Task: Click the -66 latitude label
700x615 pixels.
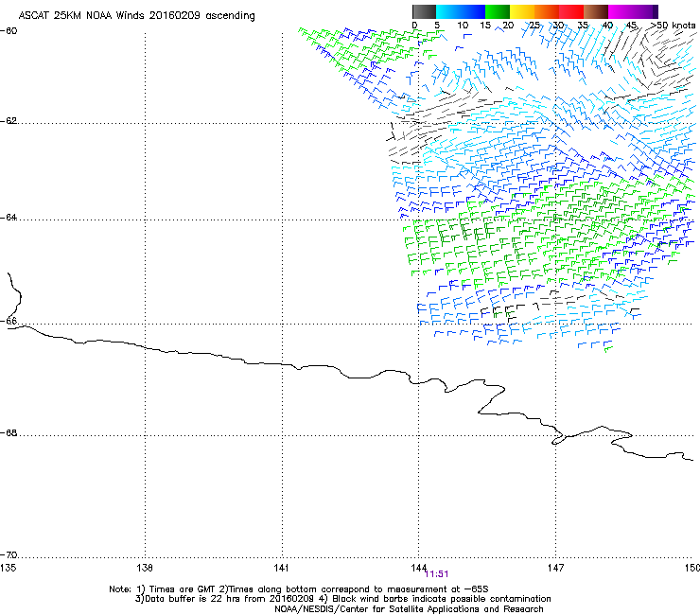Action: 9,321
